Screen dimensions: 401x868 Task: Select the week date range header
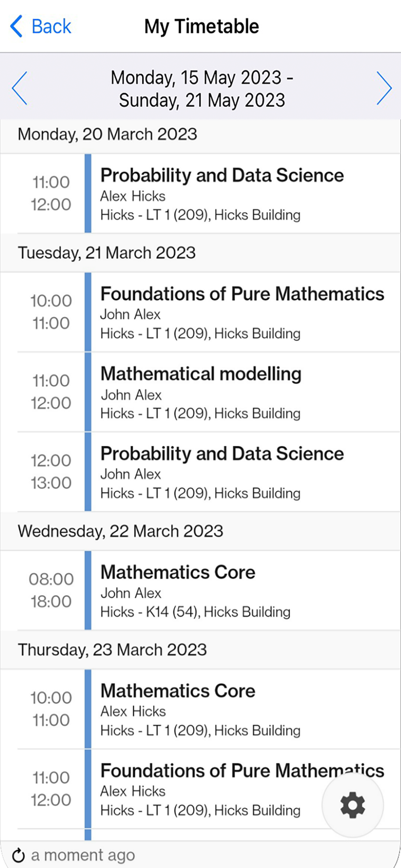pyautogui.click(x=202, y=88)
